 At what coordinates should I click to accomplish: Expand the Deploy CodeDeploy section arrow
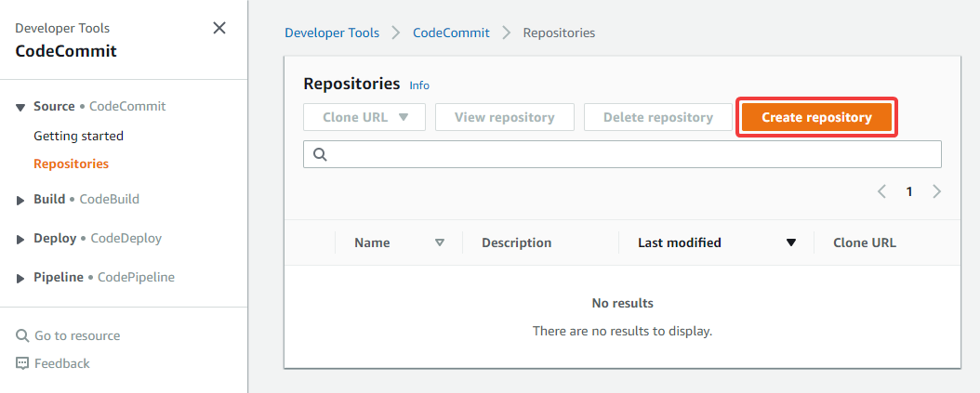tap(20, 239)
